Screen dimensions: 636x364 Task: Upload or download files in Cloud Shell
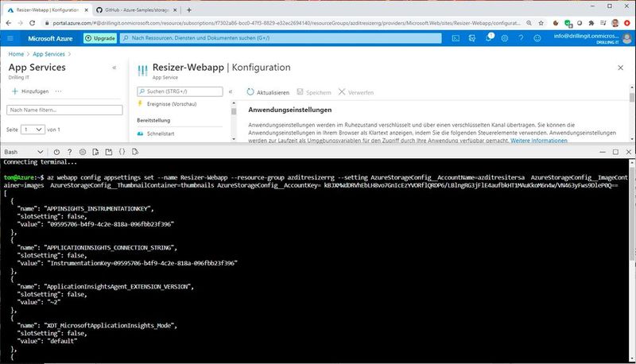click(x=95, y=152)
